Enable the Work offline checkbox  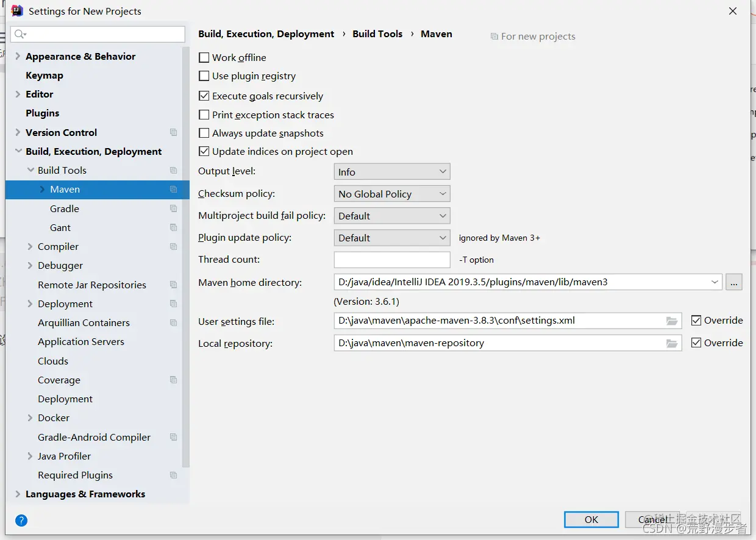pos(204,57)
